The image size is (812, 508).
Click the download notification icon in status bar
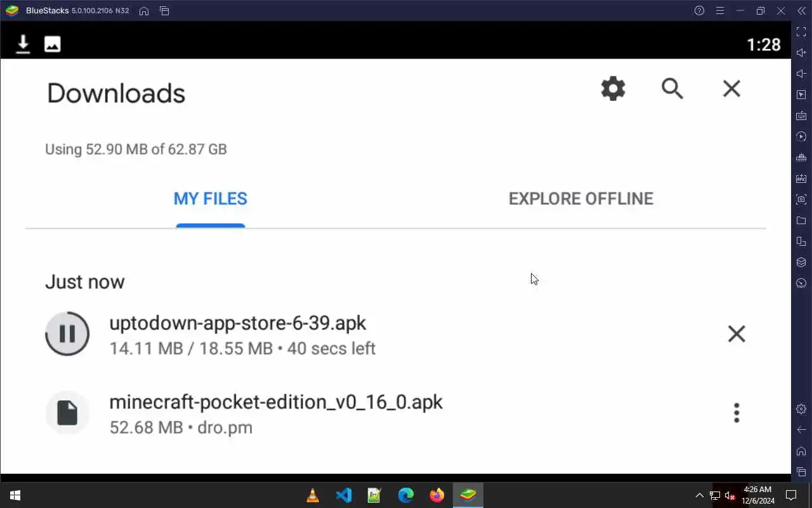tap(23, 44)
